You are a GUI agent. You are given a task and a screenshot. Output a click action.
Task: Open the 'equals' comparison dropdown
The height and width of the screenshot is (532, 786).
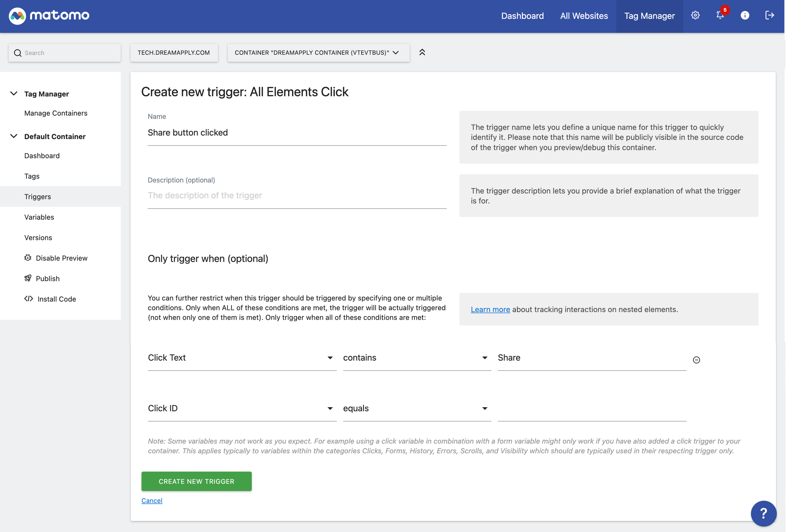(x=417, y=409)
